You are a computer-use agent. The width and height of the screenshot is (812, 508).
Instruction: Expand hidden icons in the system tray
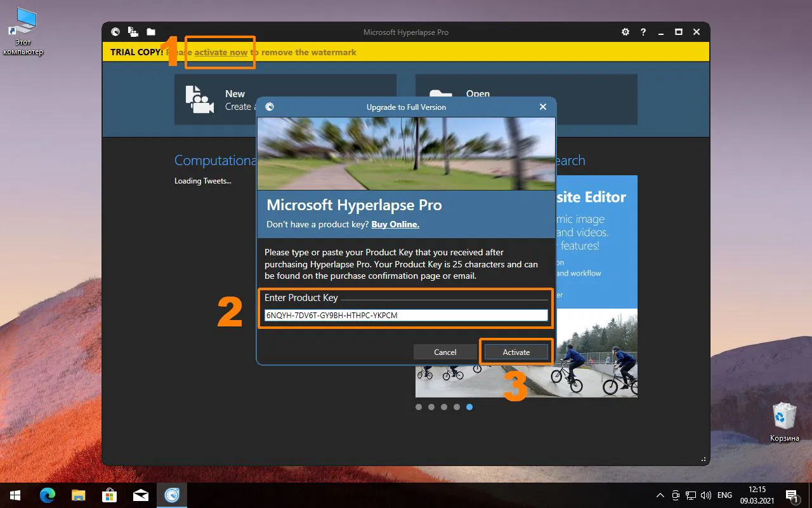660,495
